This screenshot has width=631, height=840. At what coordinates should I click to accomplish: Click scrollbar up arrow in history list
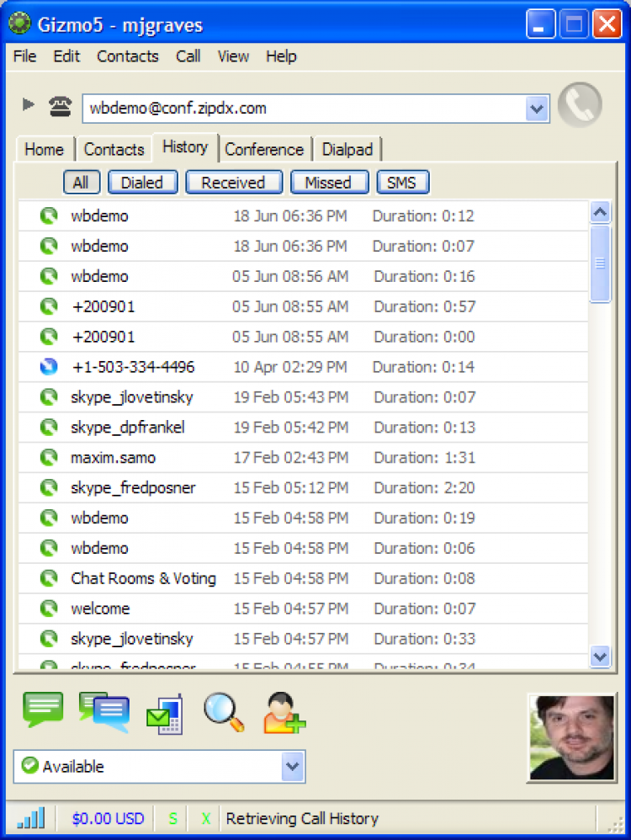pyautogui.click(x=600, y=212)
